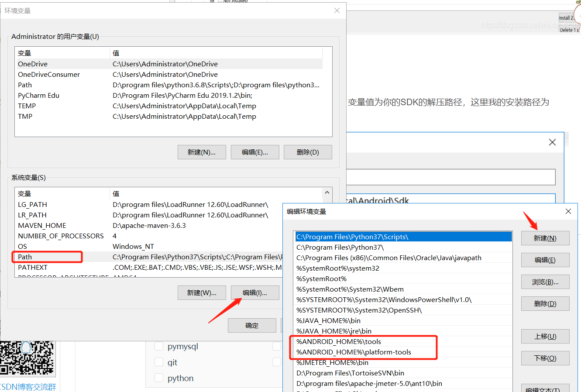Close the 环境变量 dialog window
The width and height of the screenshot is (581, 392).
click(337, 10)
